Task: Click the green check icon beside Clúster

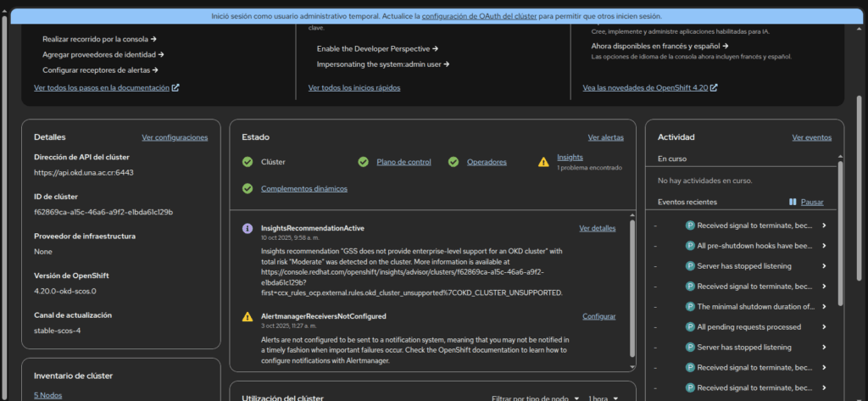Action: [x=248, y=162]
